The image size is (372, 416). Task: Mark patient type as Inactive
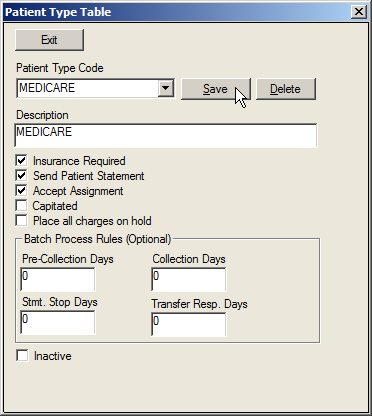pos(22,356)
